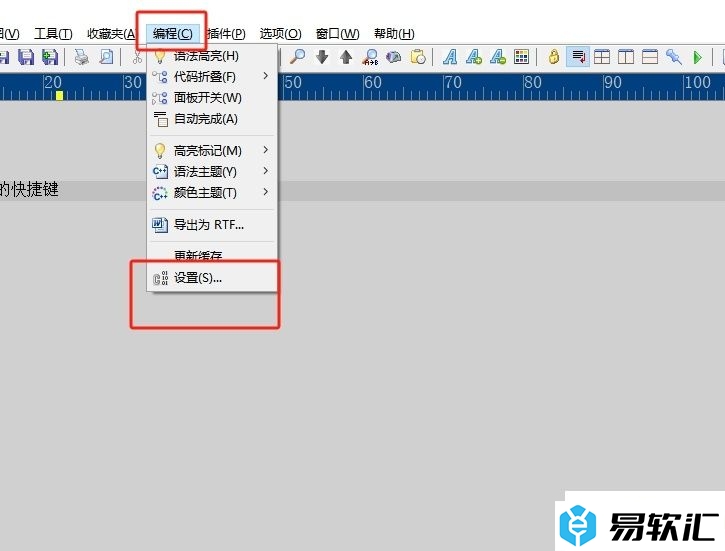Click the Cut scissors icon
Image resolution: width=725 pixels, height=551 pixels.
[x=137, y=57]
